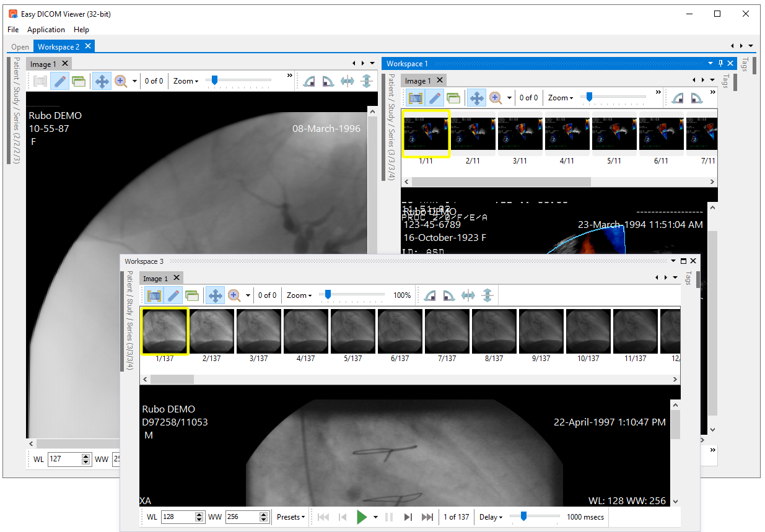Skip to next frame in playback bar
Image resolution: width=765 pixels, height=532 pixels.
click(x=408, y=517)
